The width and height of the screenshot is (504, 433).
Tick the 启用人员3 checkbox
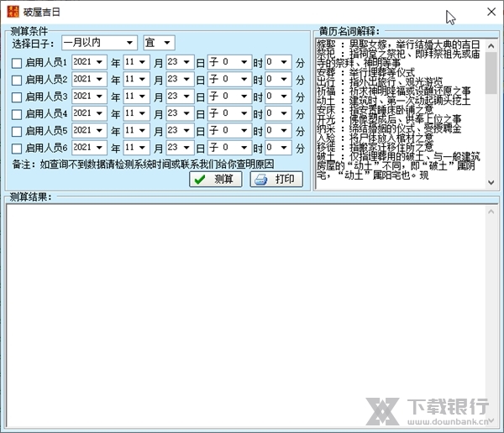(17, 97)
